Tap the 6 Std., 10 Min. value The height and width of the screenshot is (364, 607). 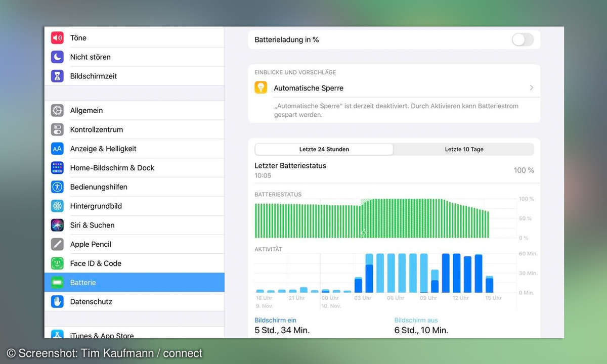tap(421, 330)
